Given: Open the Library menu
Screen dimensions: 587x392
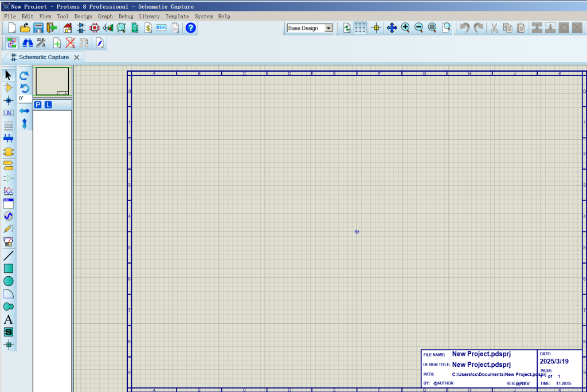Looking at the screenshot, I should click(x=149, y=17).
